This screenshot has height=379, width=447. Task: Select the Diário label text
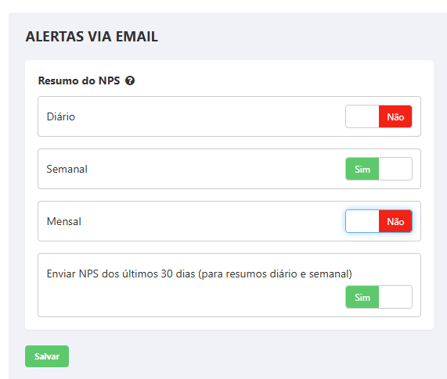pyautogui.click(x=61, y=117)
